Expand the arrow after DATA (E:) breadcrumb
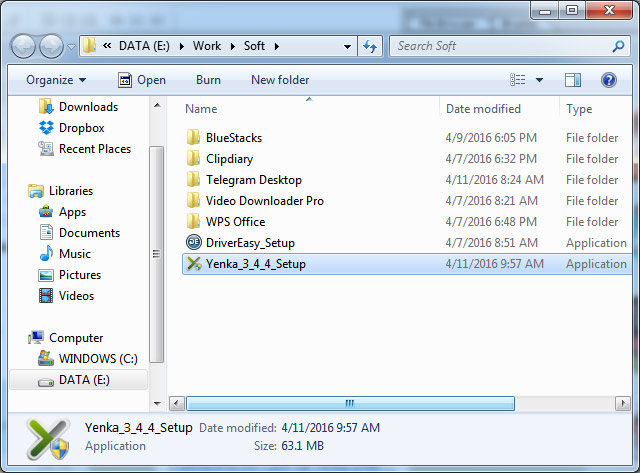The width and height of the screenshot is (640, 473). (x=182, y=46)
